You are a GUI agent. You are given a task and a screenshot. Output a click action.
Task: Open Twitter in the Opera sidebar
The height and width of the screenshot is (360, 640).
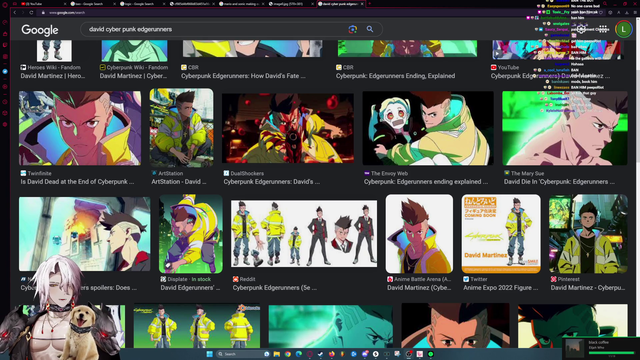point(5,71)
